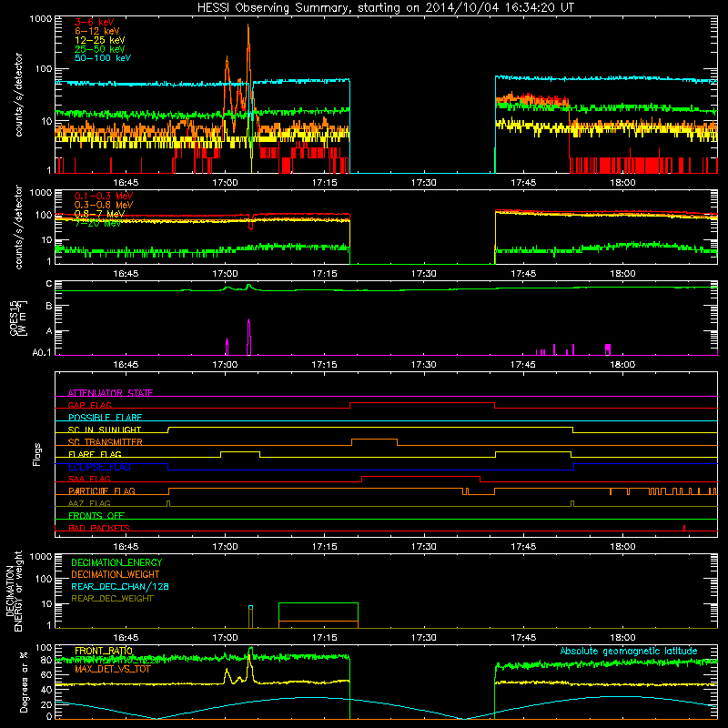Select the SC_IN_SUNLIGHT flag label
728x728 pixels.
tap(105, 430)
